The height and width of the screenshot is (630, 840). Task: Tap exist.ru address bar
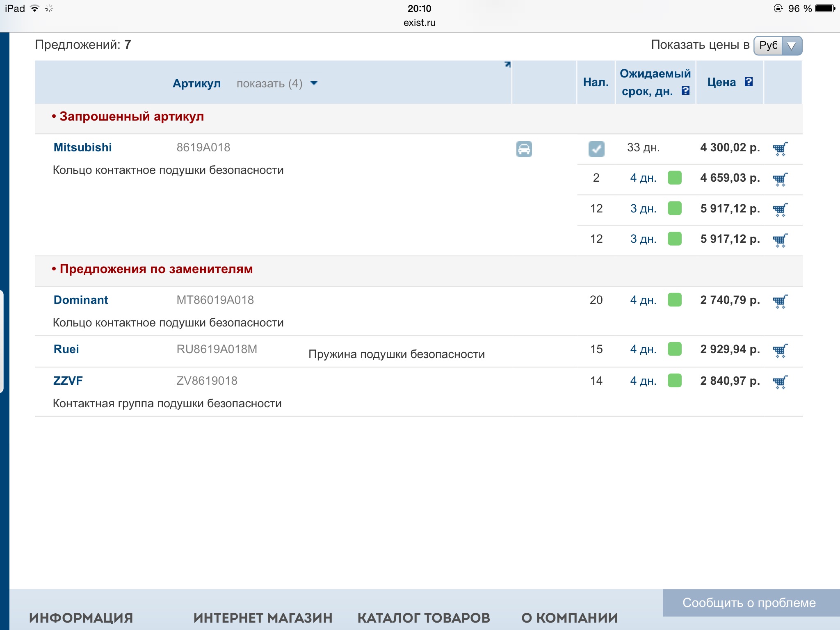click(x=419, y=23)
